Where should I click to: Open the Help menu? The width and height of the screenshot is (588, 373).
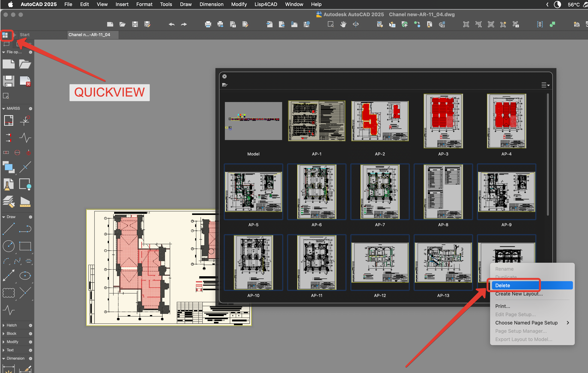(x=316, y=4)
